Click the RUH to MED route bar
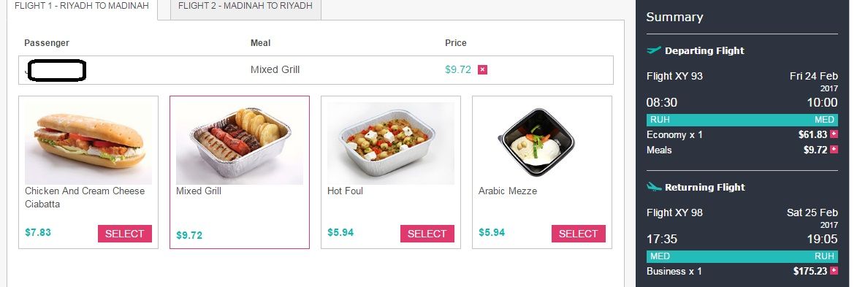Screen dimensions: 868x287 tap(742, 120)
